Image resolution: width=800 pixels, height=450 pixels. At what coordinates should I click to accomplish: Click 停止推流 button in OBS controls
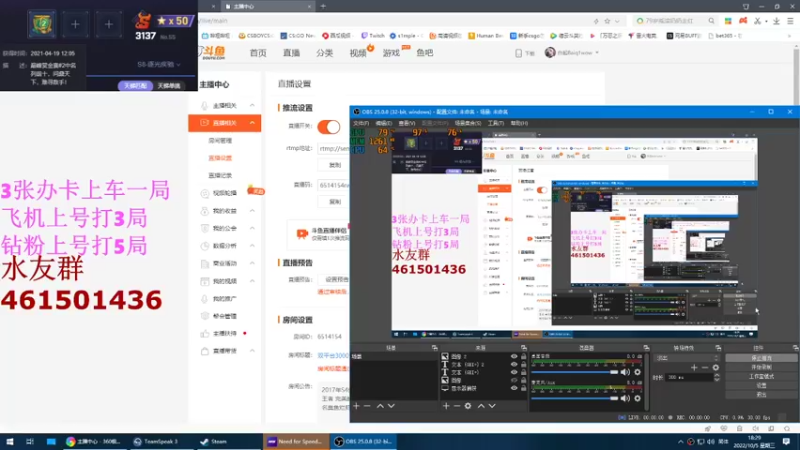point(761,358)
